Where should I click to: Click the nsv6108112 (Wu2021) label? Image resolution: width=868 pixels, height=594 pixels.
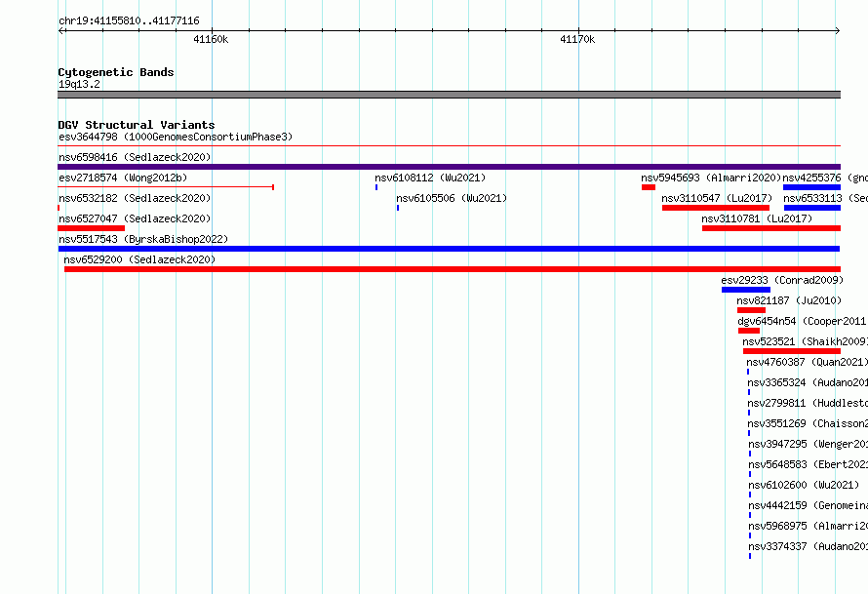click(x=430, y=178)
